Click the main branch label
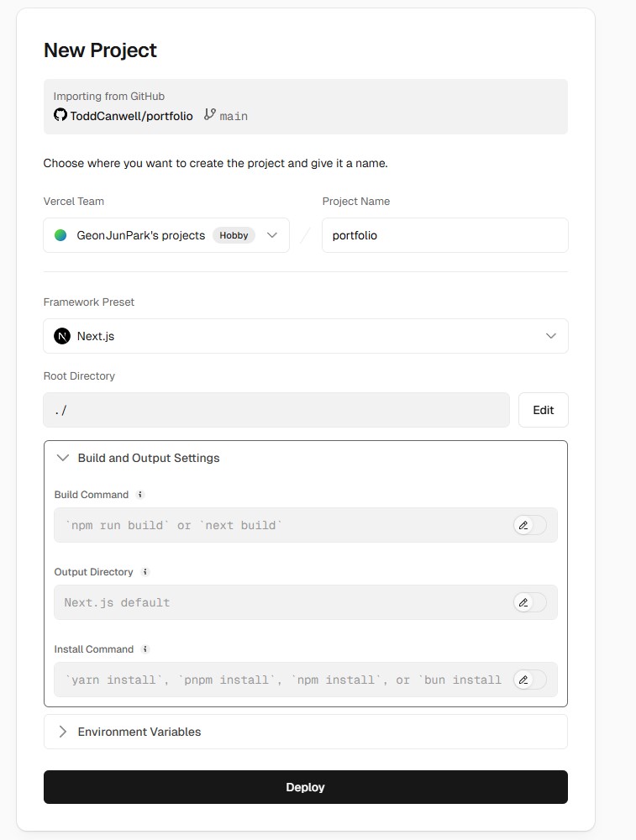 [x=234, y=116]
